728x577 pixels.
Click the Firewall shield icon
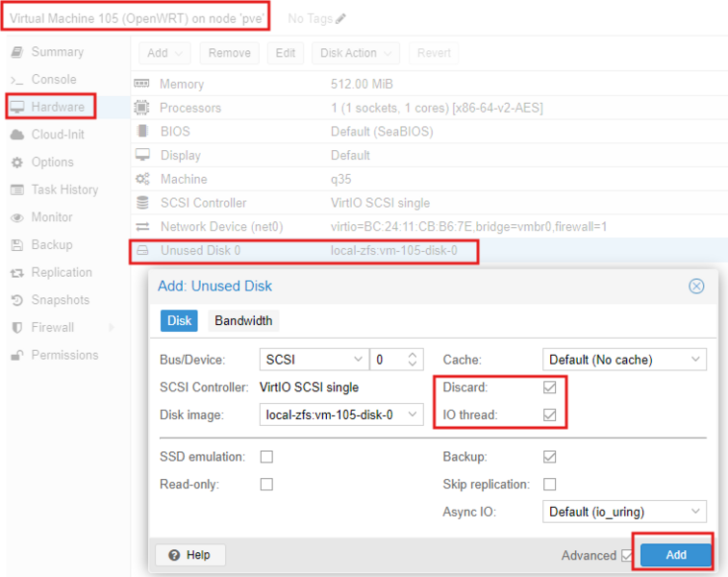coord(17,328)
